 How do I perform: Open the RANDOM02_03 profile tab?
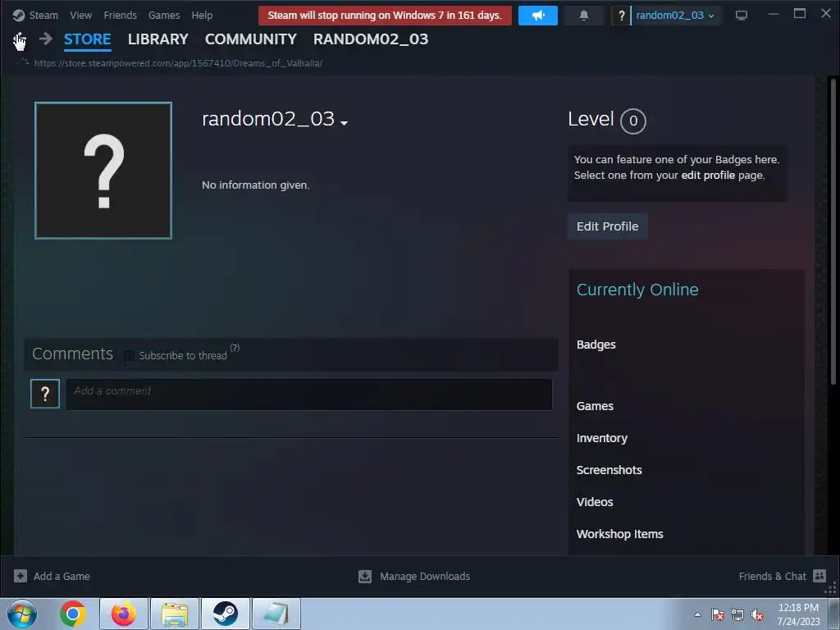[371, 39]
